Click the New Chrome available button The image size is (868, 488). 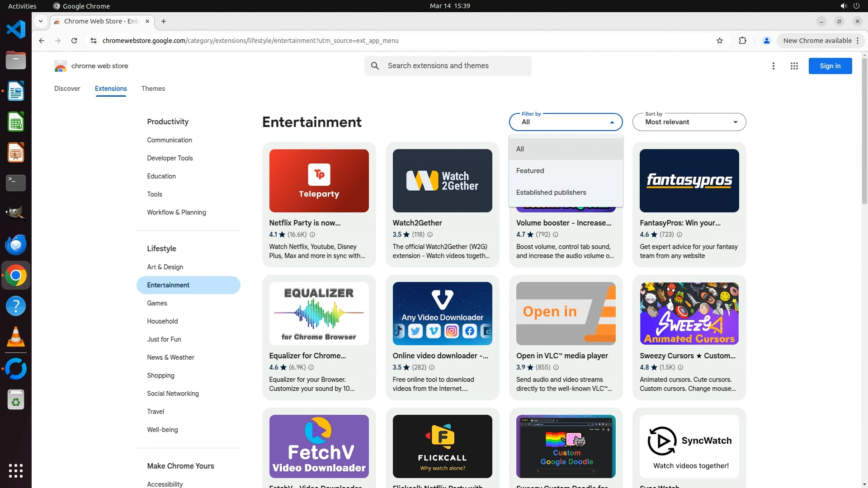coord(817,41)
